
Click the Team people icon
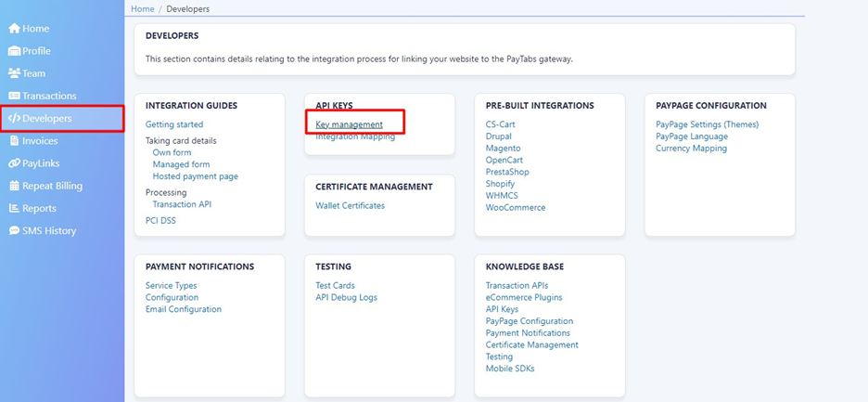(14, 73)
